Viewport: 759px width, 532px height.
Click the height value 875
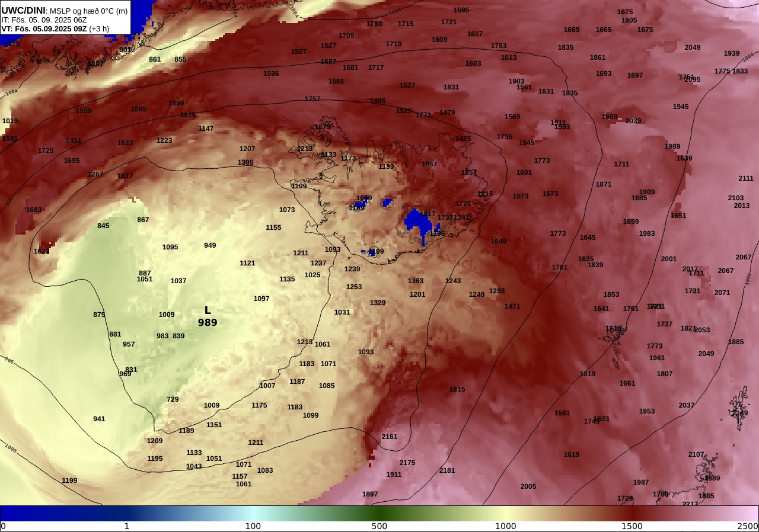pos(99,315)
